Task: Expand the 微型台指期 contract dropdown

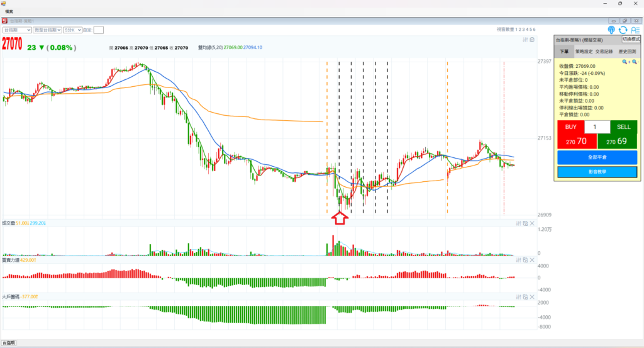Action: (x=47, y=30)
